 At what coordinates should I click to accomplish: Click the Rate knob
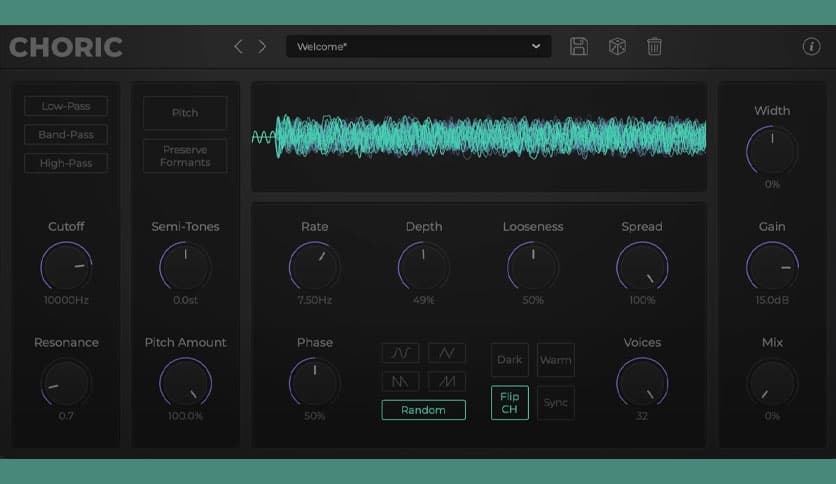[x=315, y=267]
